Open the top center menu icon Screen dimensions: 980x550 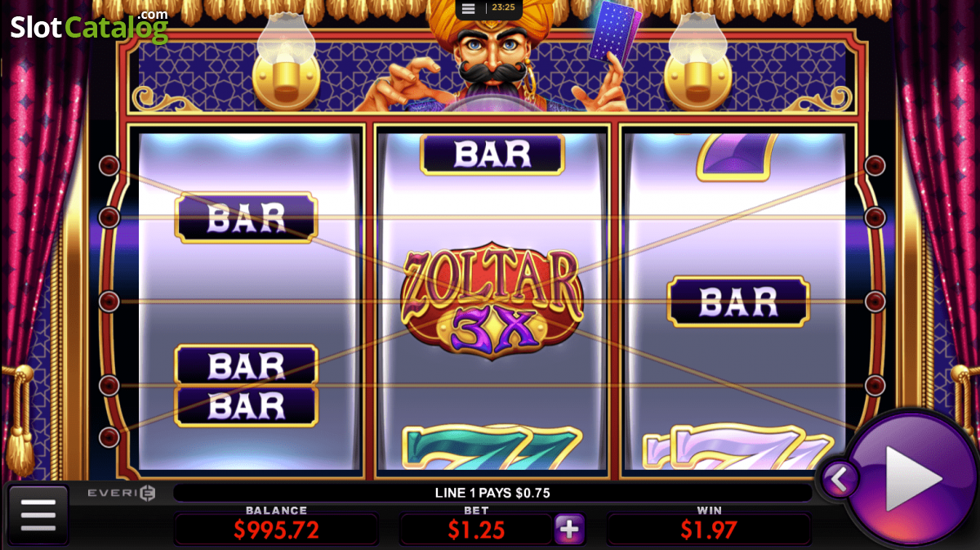pos(468,9)
